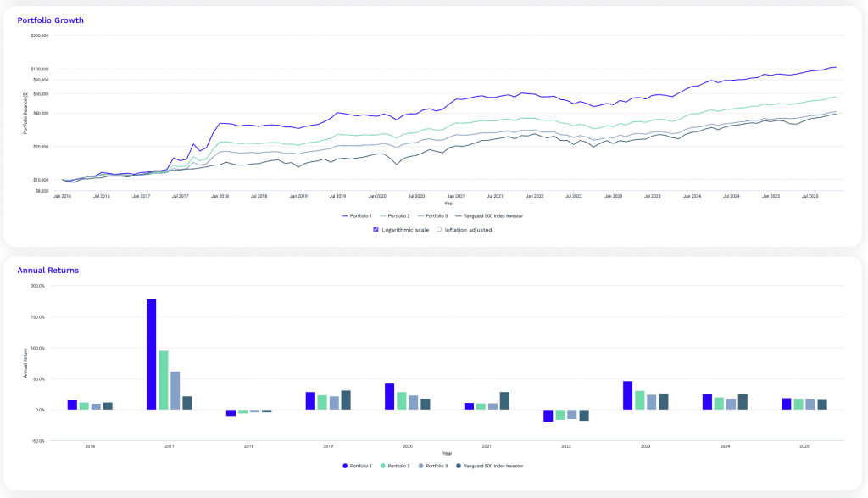Select the tall Portfolio 1 bar for 2017
Image resolution: width=868 pixels, height=498 pixels.
[x=151, y=356]
